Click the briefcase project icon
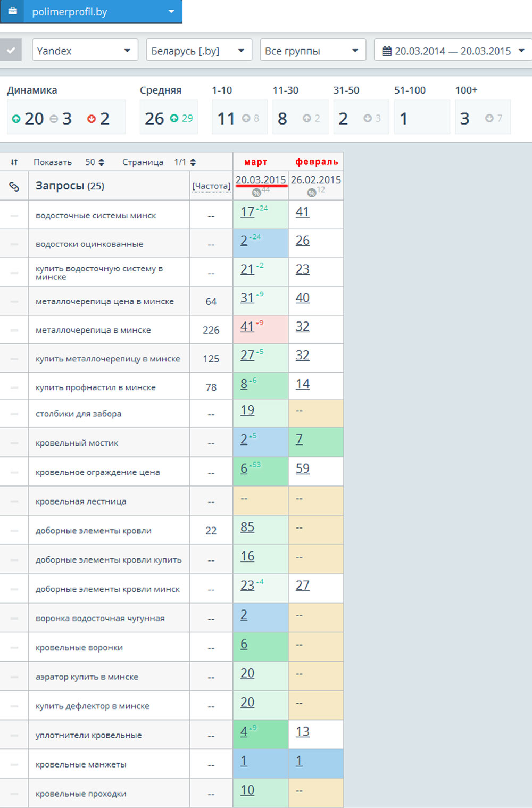This screenshot has height=808, width=532. click(x=12, y=11)
